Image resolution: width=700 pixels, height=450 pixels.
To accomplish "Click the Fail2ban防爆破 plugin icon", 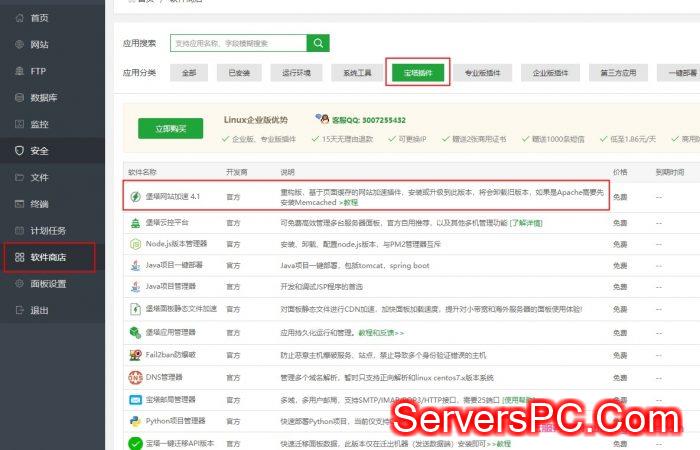I will pyautogui.click(x=135, y=355).
